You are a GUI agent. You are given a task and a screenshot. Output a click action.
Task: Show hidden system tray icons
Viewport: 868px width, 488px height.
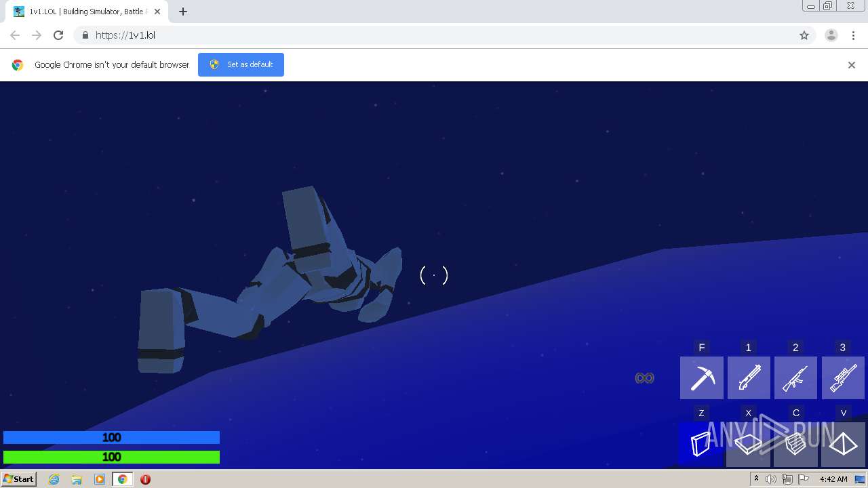tap(756, 479)
